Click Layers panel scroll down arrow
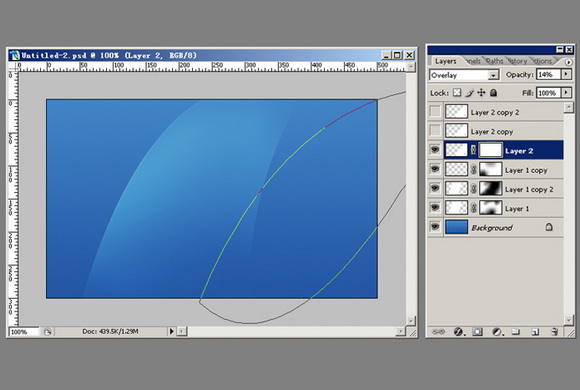This screenshot has width=580, height=390. 569,320
